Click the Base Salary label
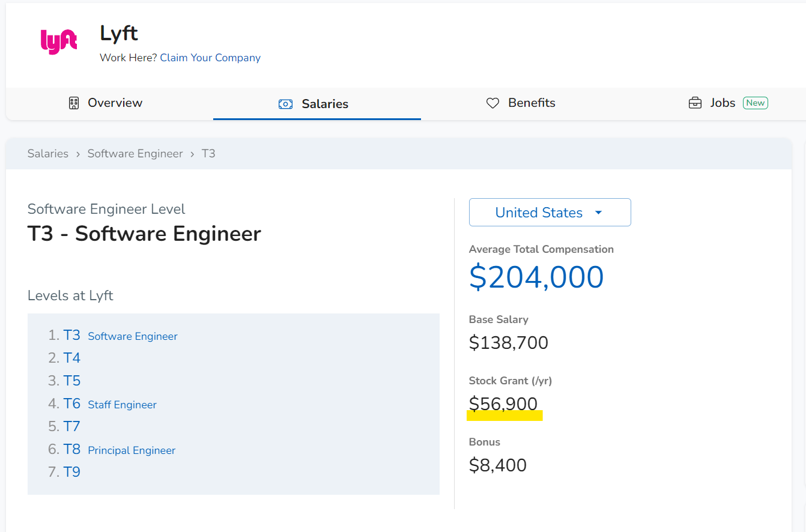 click(498, 319)
